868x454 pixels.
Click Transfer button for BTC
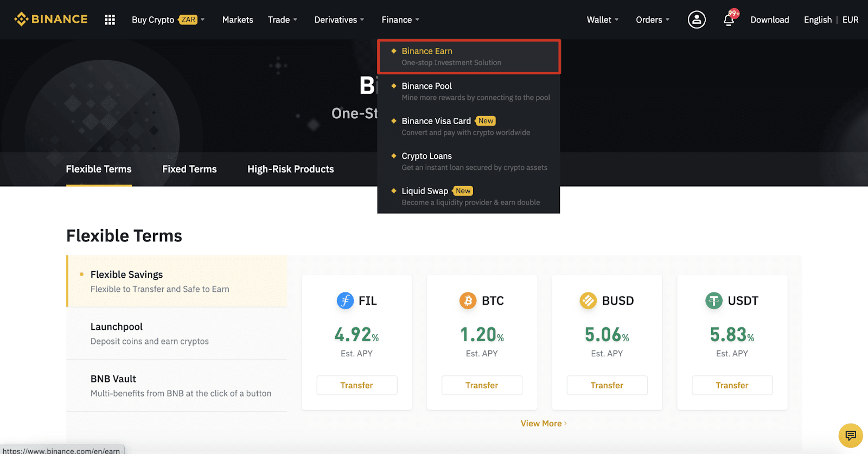482,385
